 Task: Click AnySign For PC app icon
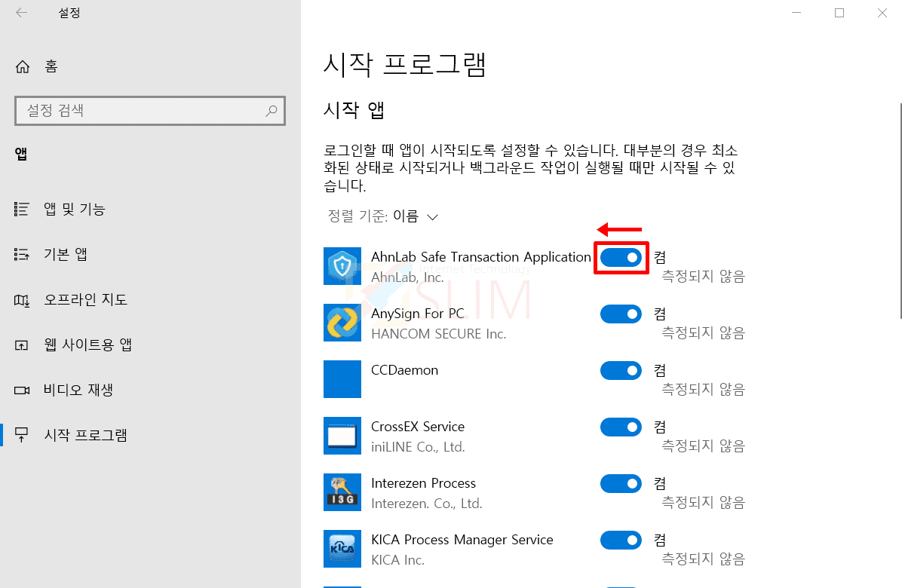(x=342, y=323)
